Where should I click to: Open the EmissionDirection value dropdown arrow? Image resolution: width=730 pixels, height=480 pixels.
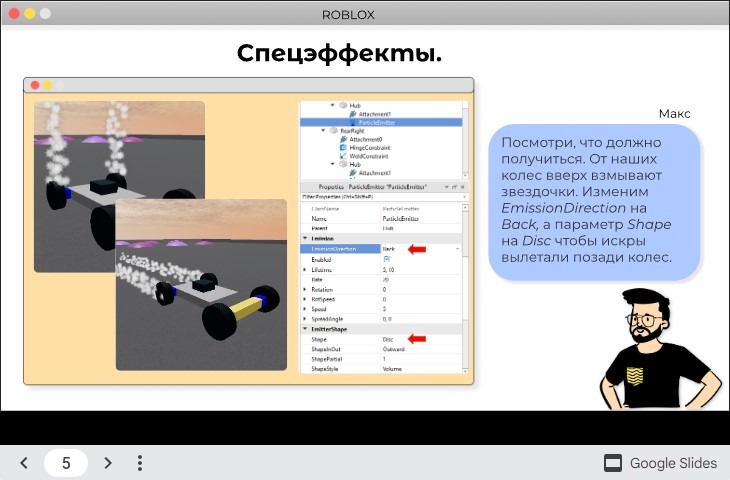click(458, 249)
